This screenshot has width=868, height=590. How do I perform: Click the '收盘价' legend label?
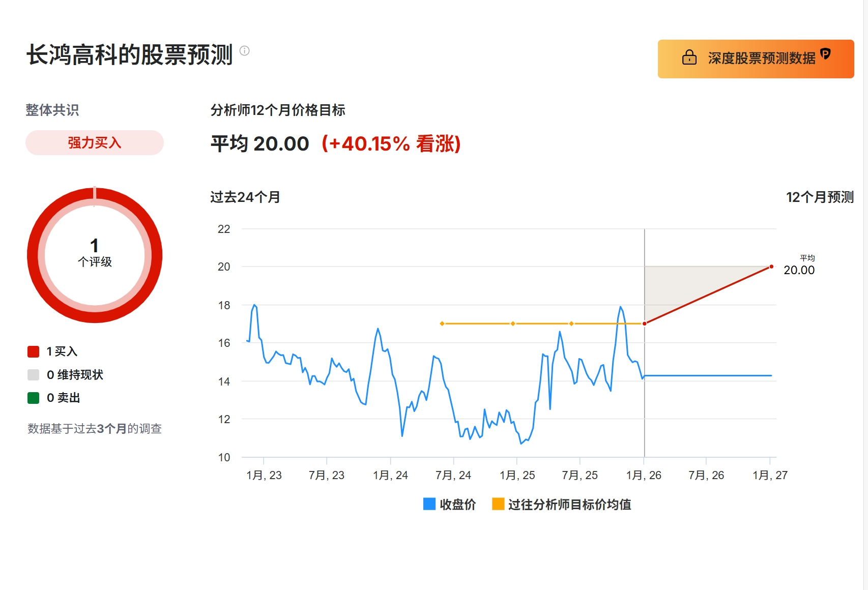pyautogui.click(x=458, y=505)
